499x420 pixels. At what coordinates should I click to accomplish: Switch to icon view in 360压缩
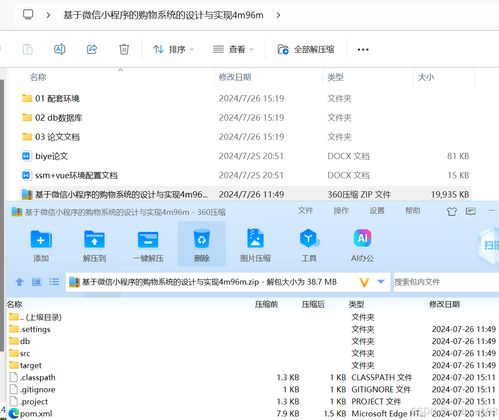pos(37,282)
